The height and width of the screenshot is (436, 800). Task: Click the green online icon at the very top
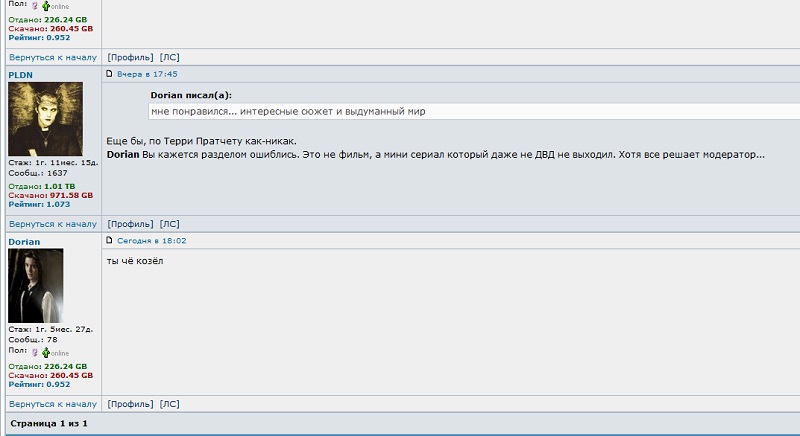[x=46, y=6]
